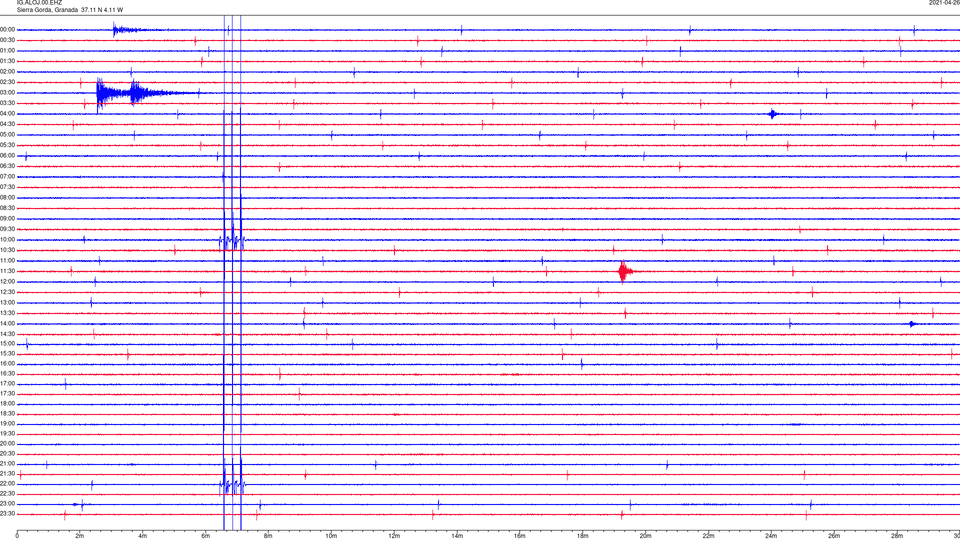
Task: Click the 2m tick on minute axis
Action: point(80,536)
